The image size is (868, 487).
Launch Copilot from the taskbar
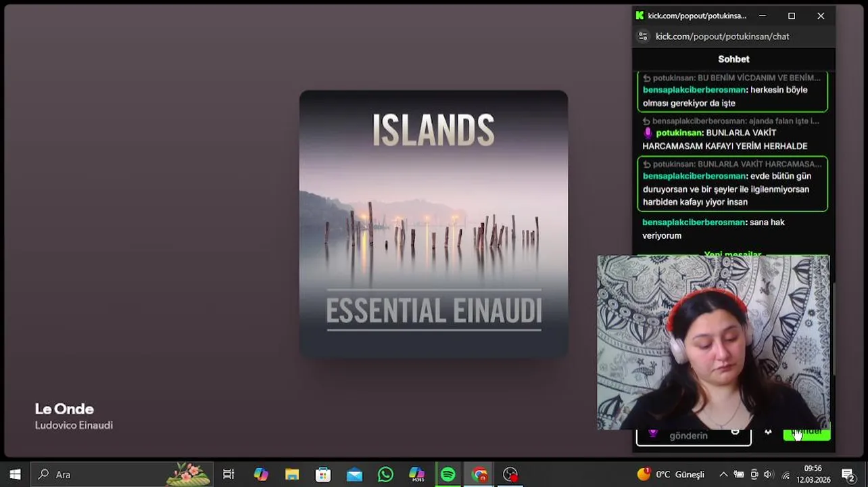(x=261, y=474)
